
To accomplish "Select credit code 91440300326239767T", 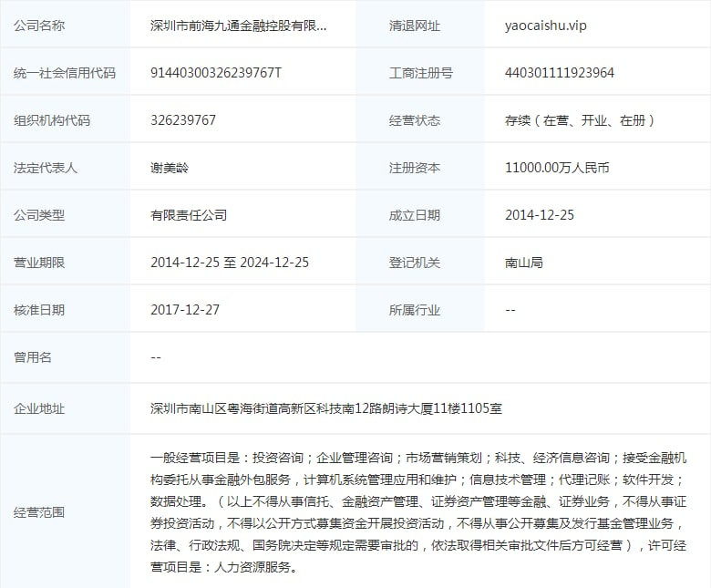I will pyautogui.click(x=216, y=73).
